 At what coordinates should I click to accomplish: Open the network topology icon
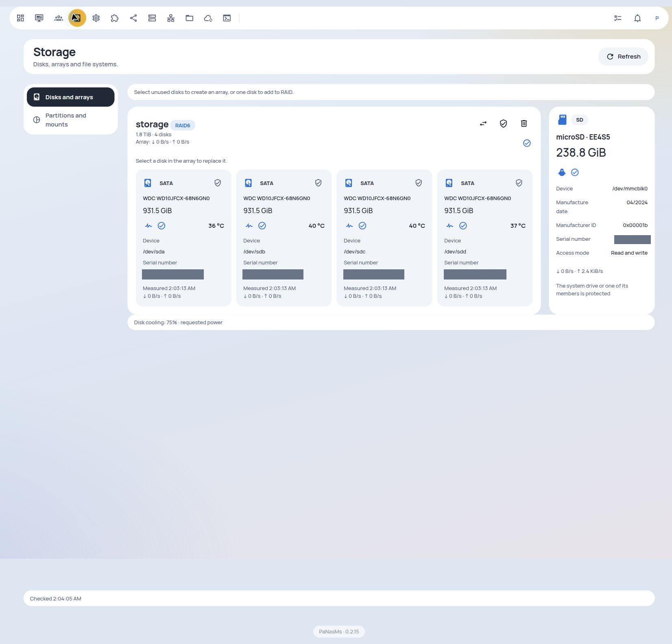click(171, 18)
